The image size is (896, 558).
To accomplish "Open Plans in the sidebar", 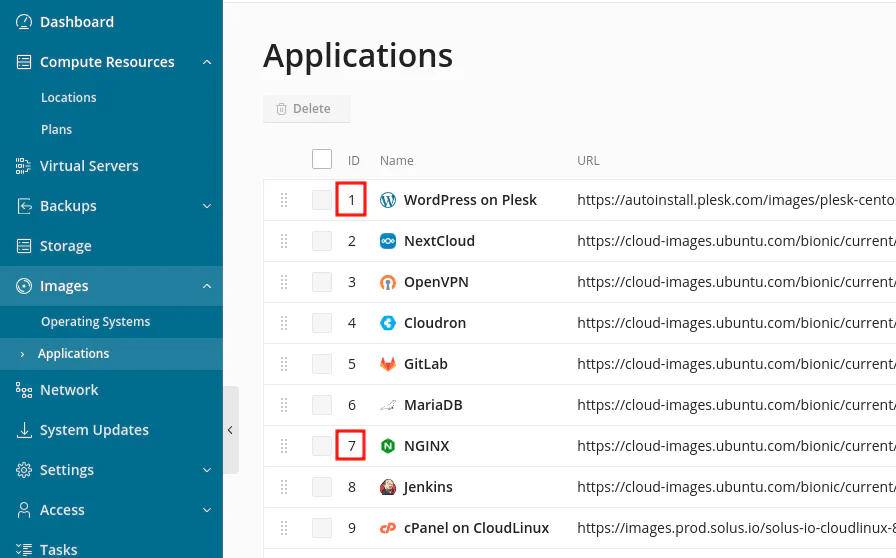I will tap(57, 129).
